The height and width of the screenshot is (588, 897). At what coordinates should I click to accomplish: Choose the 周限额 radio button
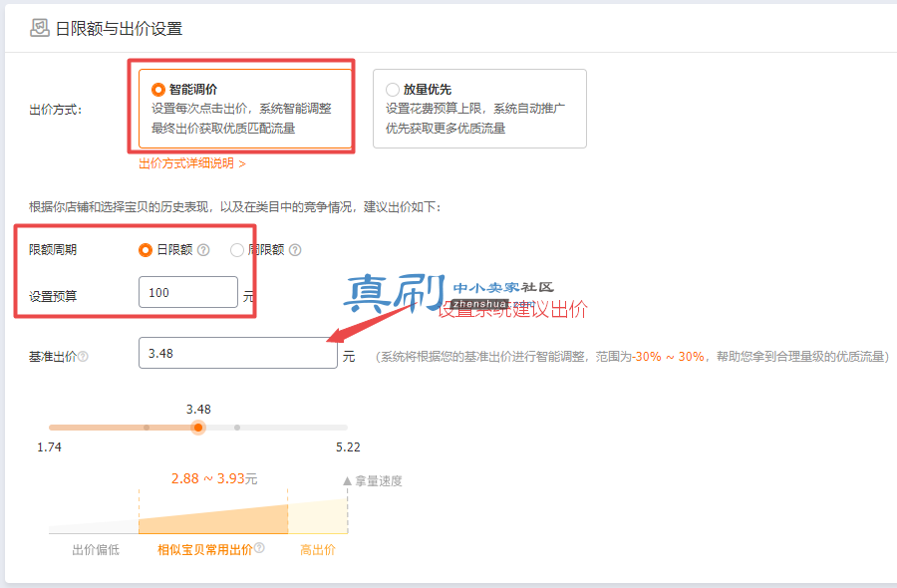[x=237, y=250]
